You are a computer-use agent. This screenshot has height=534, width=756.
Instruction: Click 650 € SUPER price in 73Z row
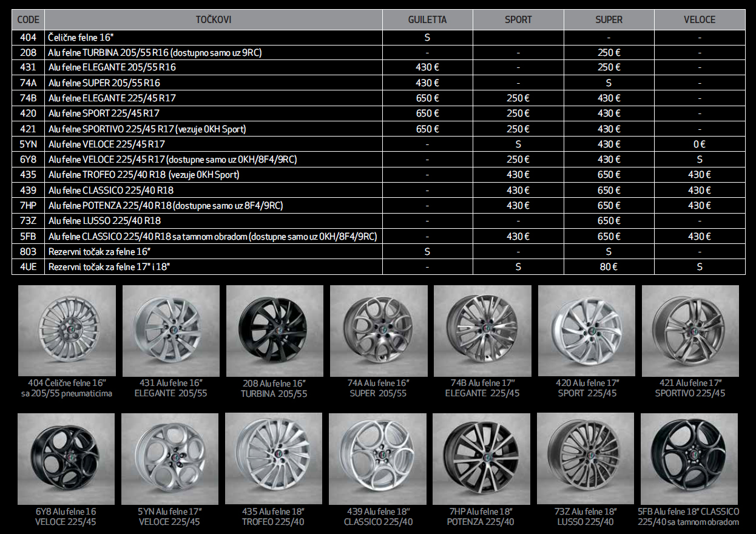point(609,220)
